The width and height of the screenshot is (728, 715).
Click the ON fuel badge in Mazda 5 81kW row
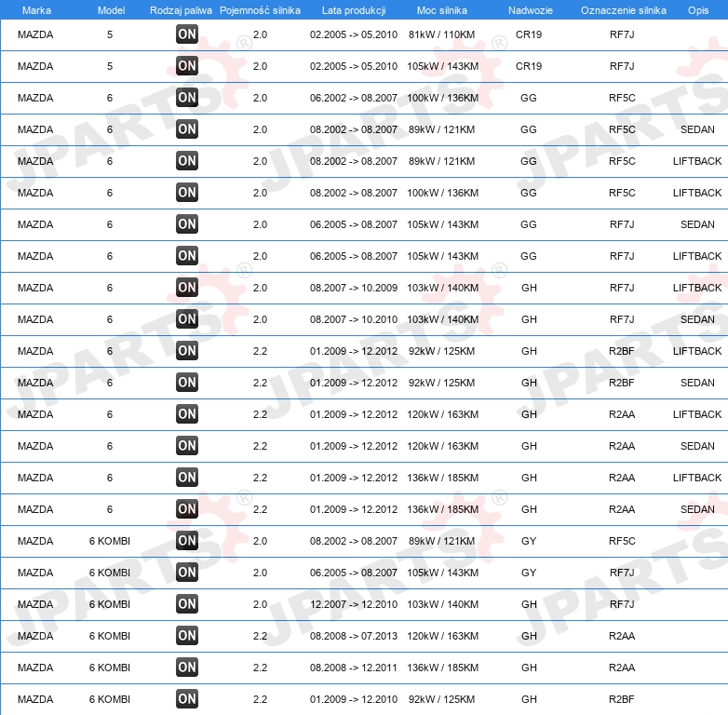pyautogui.click(x=187, y=34)
